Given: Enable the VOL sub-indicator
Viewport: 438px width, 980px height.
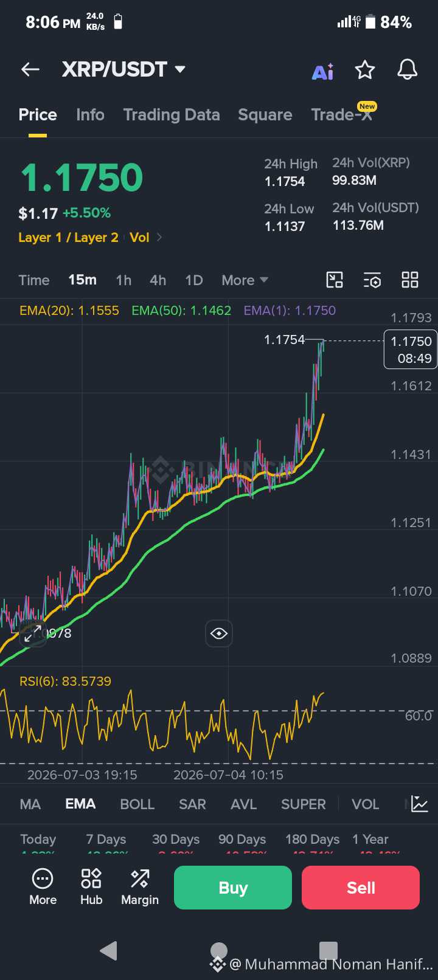Looking at the screenshot, I should 366,804.
